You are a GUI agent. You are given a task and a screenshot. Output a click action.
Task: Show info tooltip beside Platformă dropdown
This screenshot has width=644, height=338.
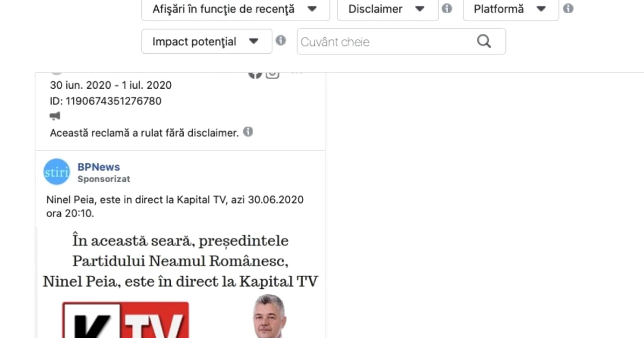(x=568, y=8)
